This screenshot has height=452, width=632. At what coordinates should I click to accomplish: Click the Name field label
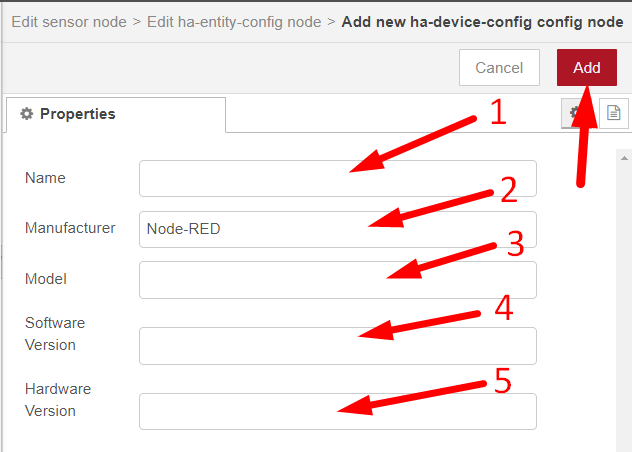[x=45, y=178]
